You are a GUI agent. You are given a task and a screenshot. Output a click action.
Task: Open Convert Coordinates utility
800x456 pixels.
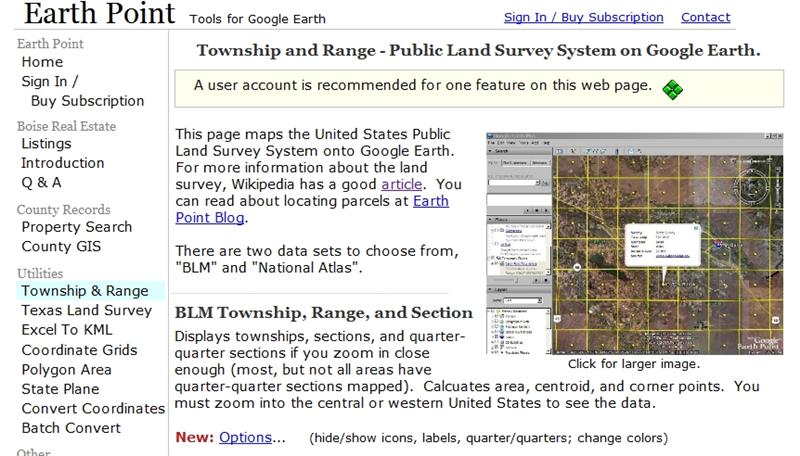[x=93, y=409]
